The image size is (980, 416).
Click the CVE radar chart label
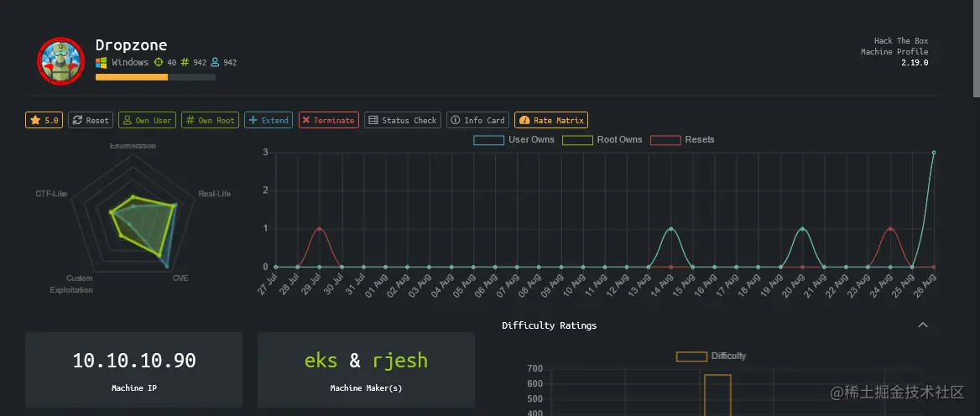point(180,278)
